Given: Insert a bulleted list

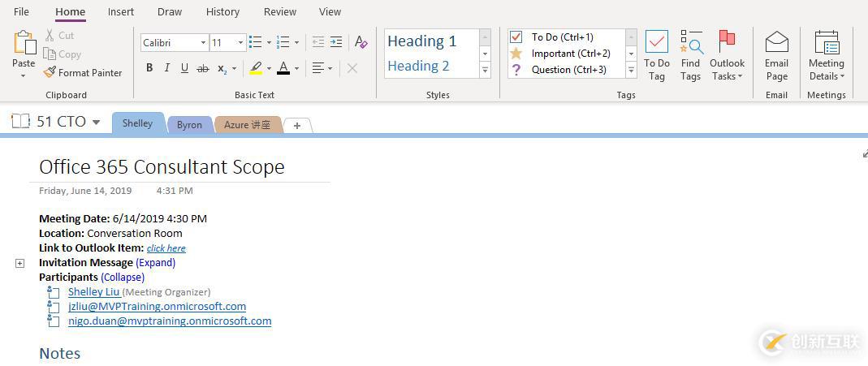Looking at the screenshot, I should (256, 42).
